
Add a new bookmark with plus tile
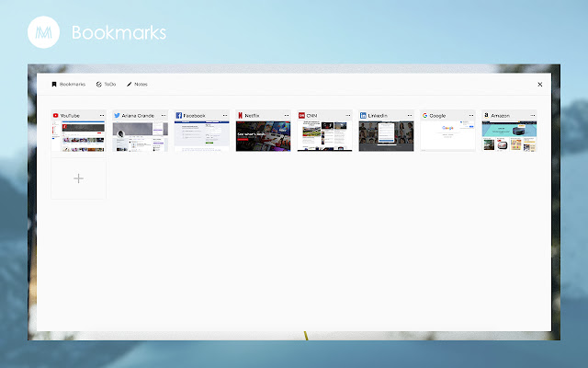coord(78,178)
